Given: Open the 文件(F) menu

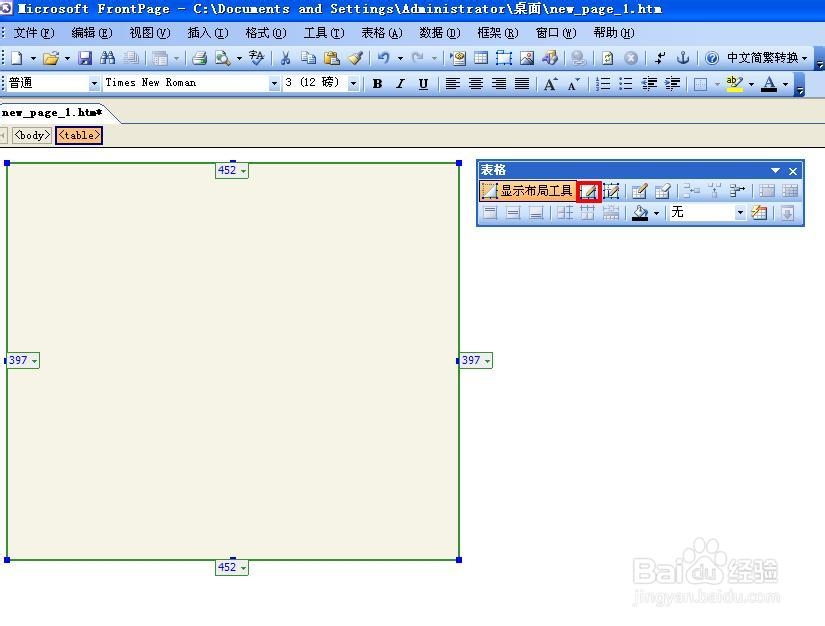Looking at the screenshot, I should coord(34,33).
